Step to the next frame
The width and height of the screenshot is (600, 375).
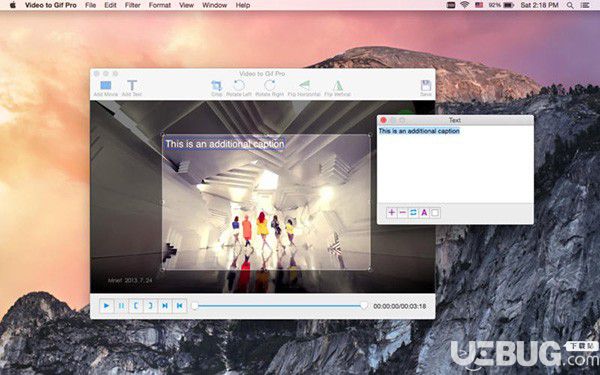165,306
